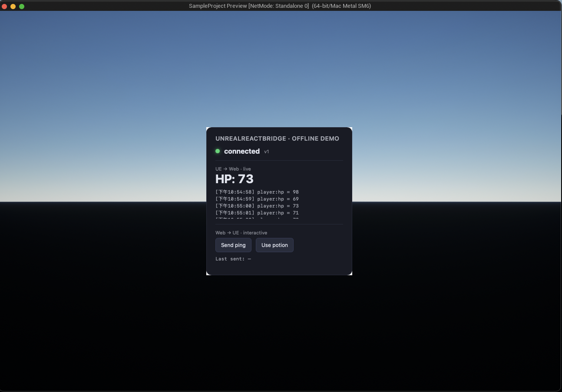Maximize the window using green button

tap(22, 6)
